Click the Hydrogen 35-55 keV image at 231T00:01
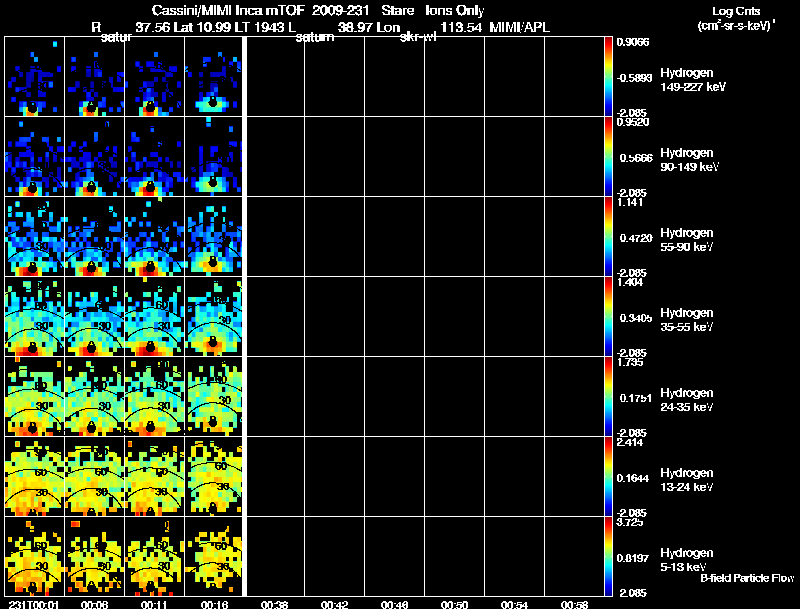Viewport: 800px width, 609px height. click(35, 317)
